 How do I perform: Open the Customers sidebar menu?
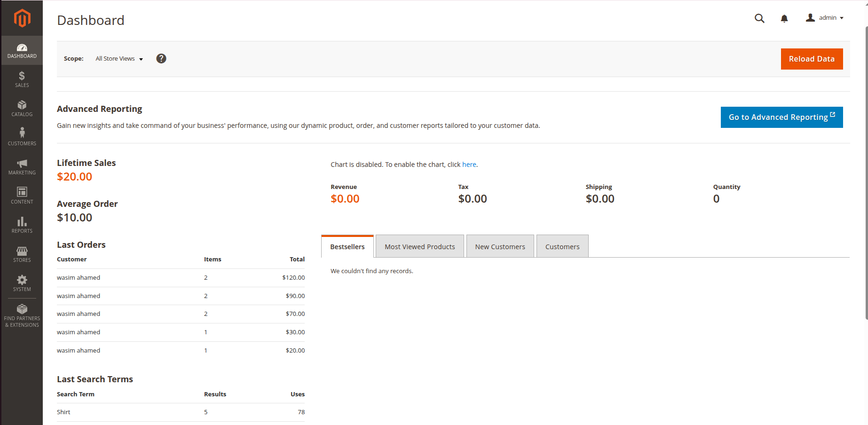pos(22,137)
